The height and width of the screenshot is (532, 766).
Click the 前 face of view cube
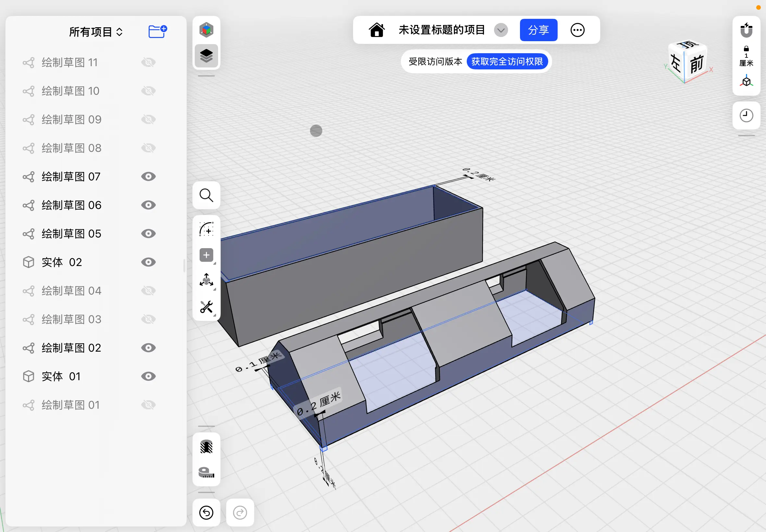click(x=696, y=64)
